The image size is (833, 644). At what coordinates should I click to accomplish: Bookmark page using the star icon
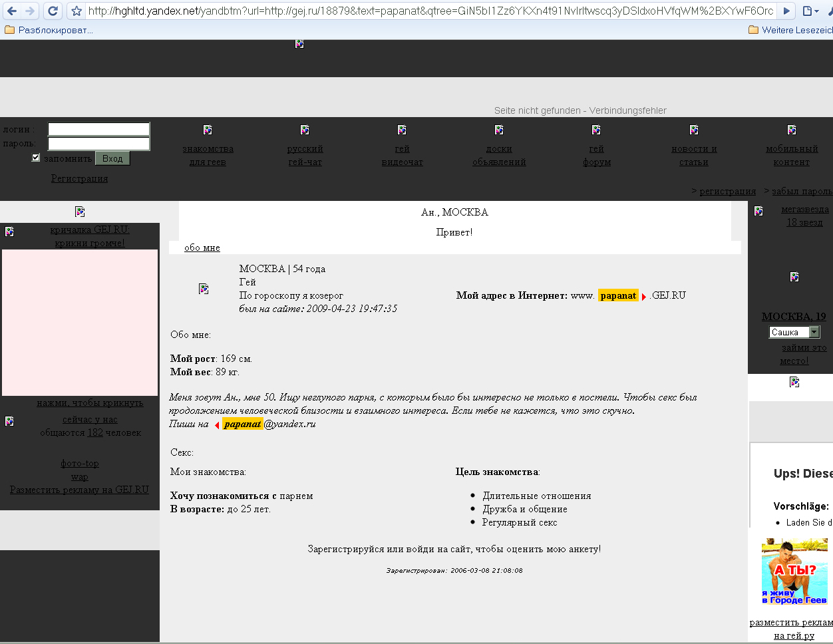[77, 11]
